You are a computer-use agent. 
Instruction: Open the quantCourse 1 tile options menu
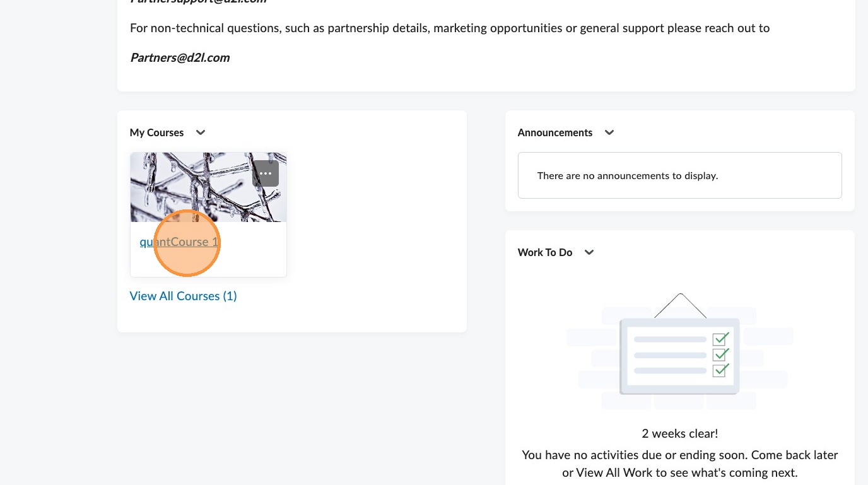click(266, 173)
